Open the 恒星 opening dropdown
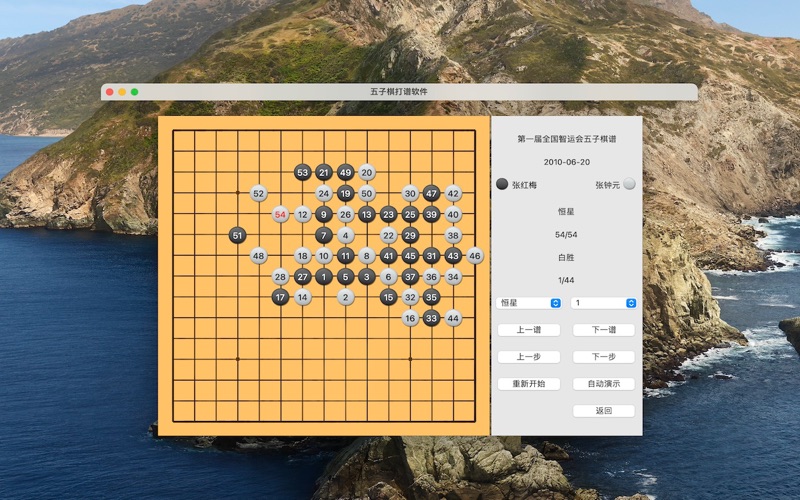Image resolution: width=800 pixels, height=500 pixels. [x=529, y=303]
